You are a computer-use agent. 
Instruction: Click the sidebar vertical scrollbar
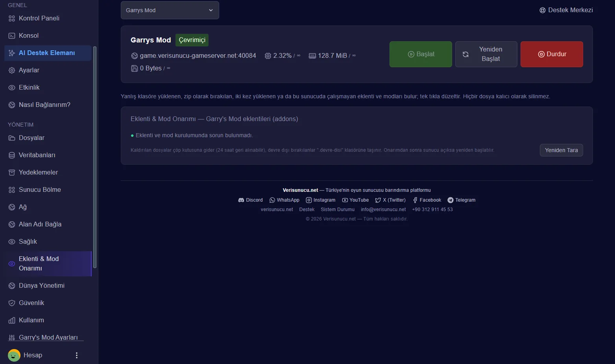pyautogui.click(x=95, y=157)
